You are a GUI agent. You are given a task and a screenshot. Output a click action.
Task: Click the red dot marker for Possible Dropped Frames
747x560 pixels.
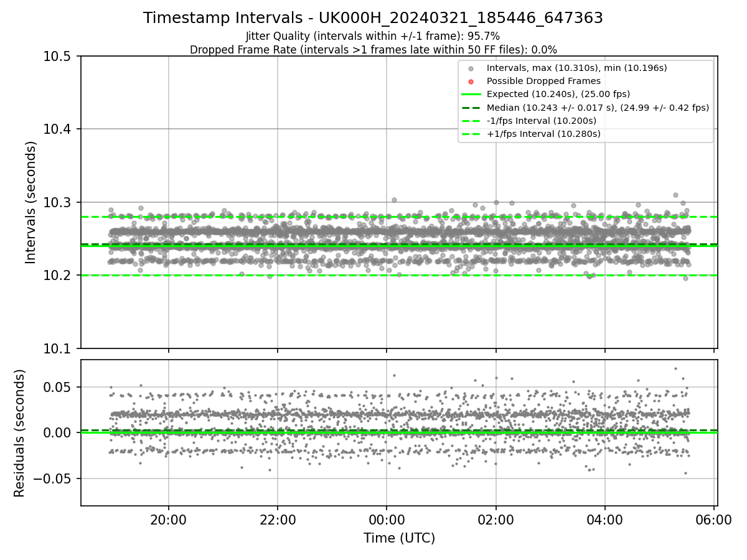(x=471, y=82)
